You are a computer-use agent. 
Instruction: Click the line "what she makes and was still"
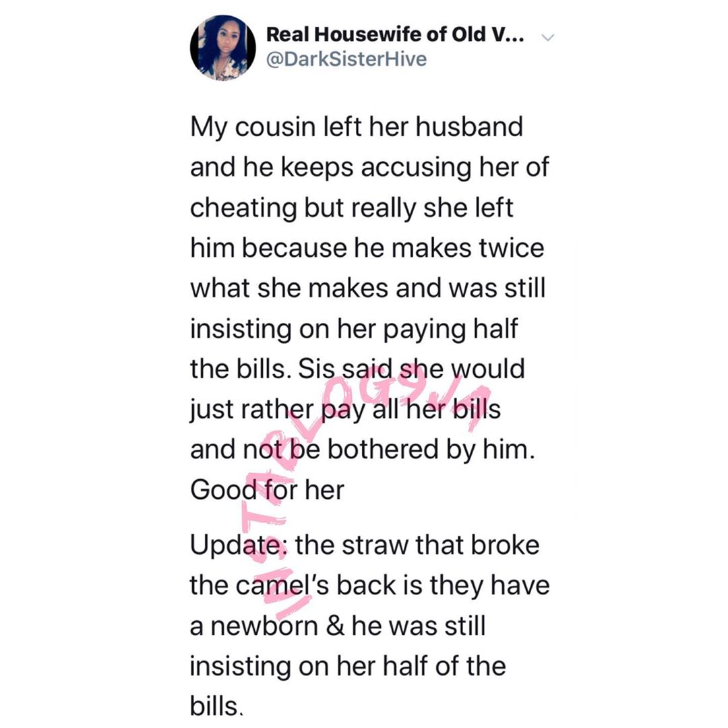coord(367,289)
